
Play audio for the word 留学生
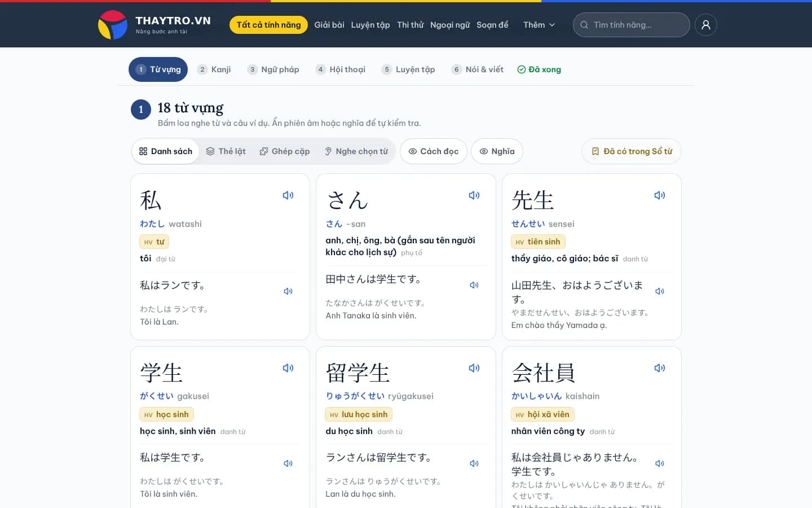click(474, 368)
